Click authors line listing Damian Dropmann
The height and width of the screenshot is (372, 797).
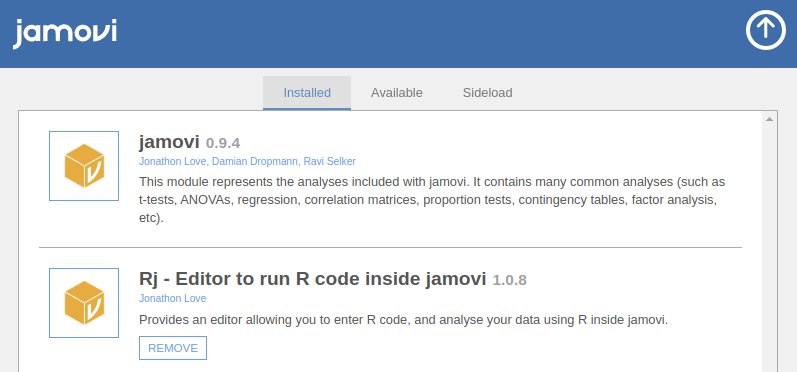[247, 162]
